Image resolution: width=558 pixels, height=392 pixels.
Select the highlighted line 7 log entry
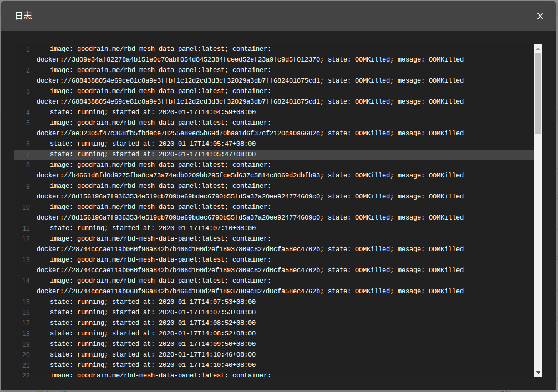(x=153, y=154)
